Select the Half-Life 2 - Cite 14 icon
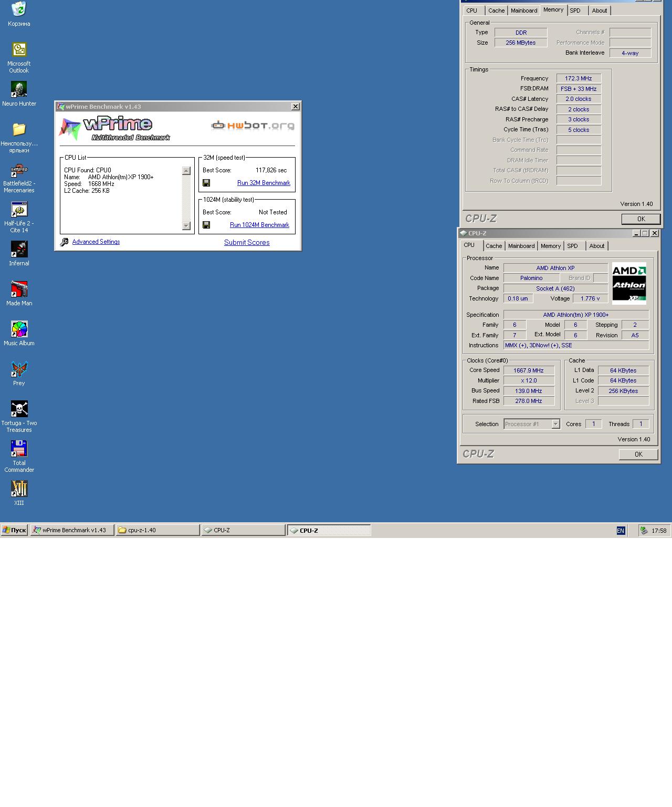Image resolution: width=672 pixels, height=807 pixels. click(19, 218)
